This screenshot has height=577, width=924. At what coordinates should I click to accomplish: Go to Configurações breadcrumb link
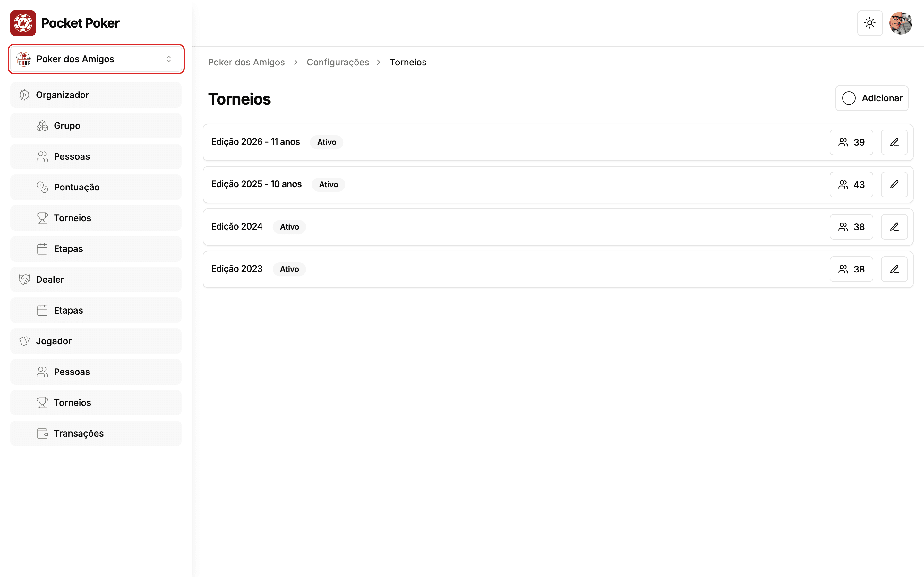tap(338, 62)
